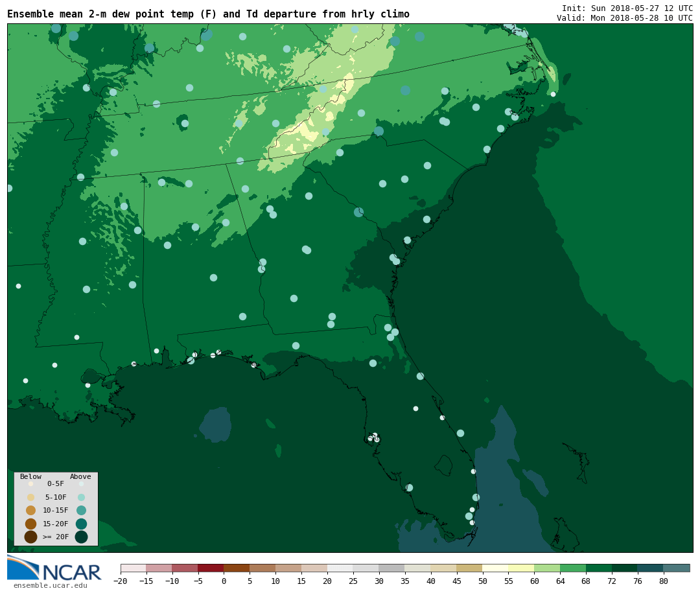Click the below >=20F darkest brown legend dot
This screenshot has height=593, width=700.
click(31, 537)
